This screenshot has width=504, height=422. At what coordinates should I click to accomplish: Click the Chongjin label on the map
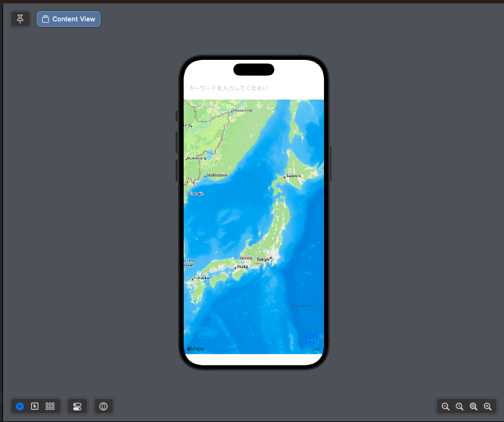[x=196, y=194]
